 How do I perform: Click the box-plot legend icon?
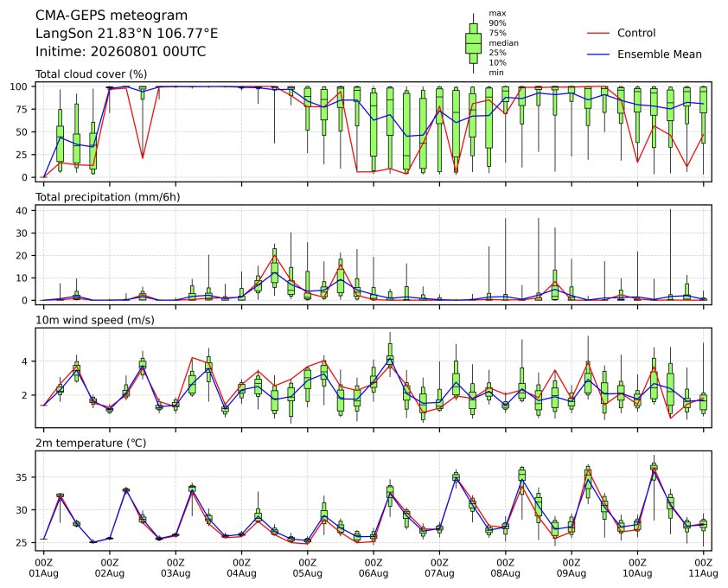click(x=473, y=43)
